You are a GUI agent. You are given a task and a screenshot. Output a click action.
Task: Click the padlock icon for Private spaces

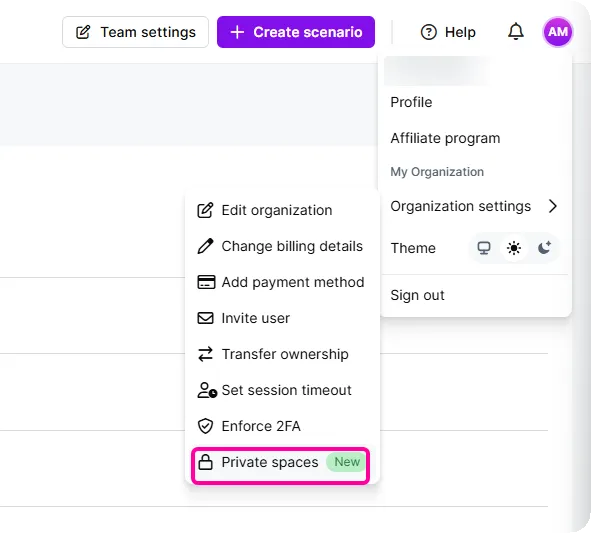205,462
